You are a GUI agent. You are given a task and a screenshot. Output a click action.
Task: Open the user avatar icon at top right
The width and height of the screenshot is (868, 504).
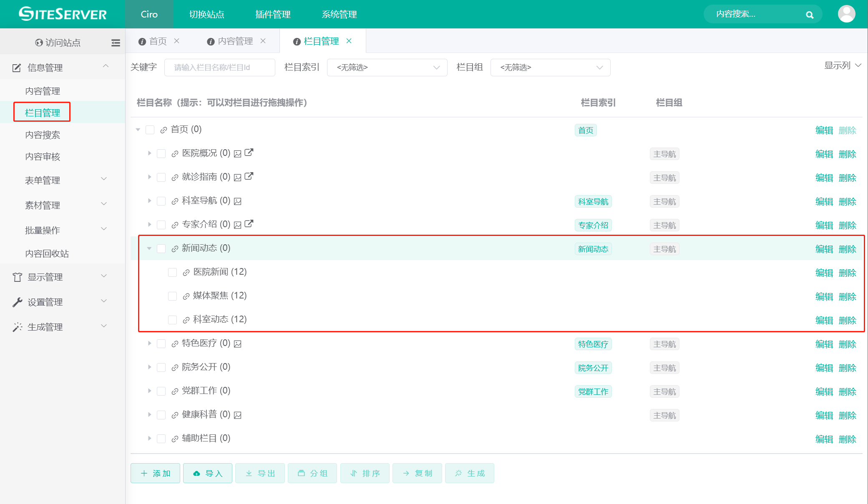pos(847,14)
